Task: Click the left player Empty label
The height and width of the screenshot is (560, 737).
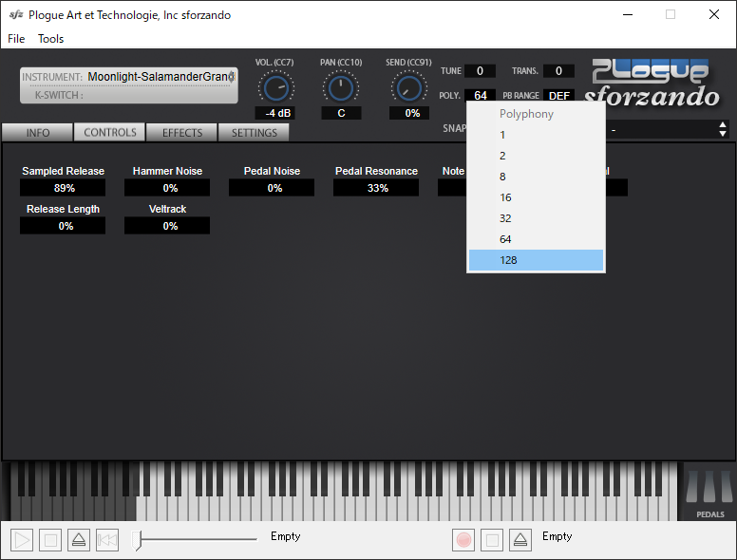Action: click(285, 536)
